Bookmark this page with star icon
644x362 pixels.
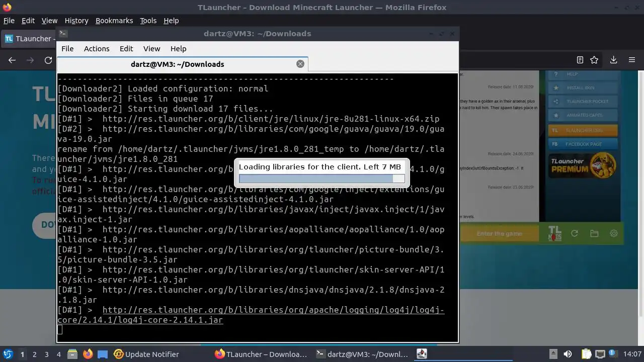coord(594,60)
